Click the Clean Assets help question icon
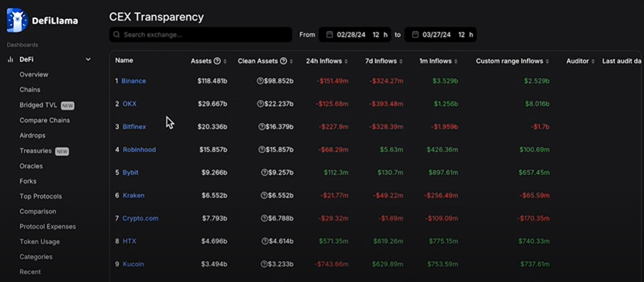 point(283,61)
